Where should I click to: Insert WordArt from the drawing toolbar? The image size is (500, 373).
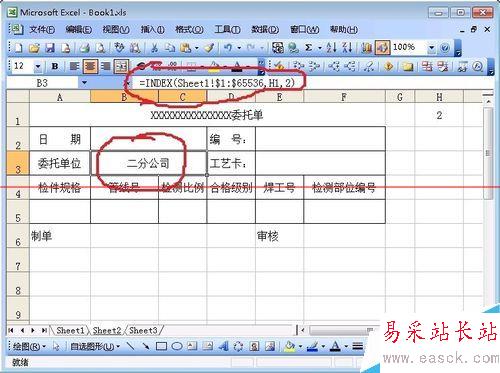tap(223, 346)
